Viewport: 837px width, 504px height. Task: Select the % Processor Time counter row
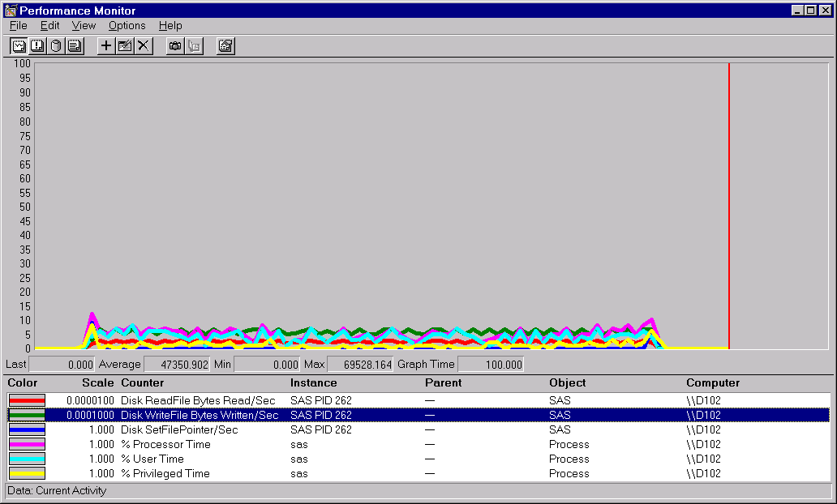coord(165,444)
